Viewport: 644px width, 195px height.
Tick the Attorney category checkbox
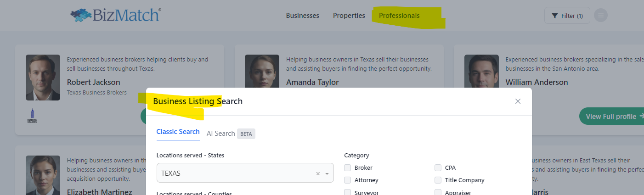tap(348, 180)
